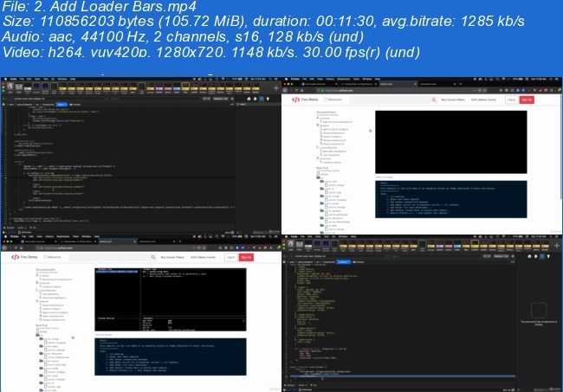563x392 pixels.
Task: Click the search input field in top-right browser
Action: click(390, 100)
